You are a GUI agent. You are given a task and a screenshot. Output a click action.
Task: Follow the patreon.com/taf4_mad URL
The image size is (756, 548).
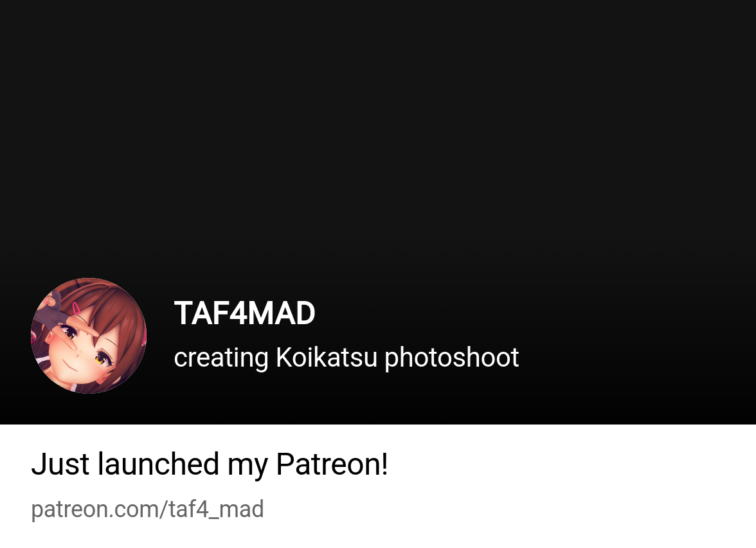click(148, 509)
